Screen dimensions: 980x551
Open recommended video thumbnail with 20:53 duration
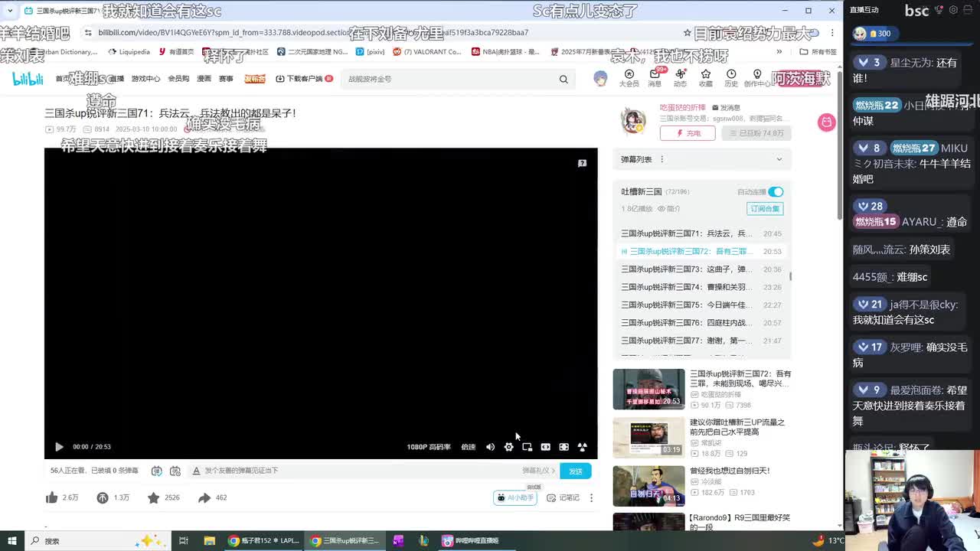coord(648,389)
